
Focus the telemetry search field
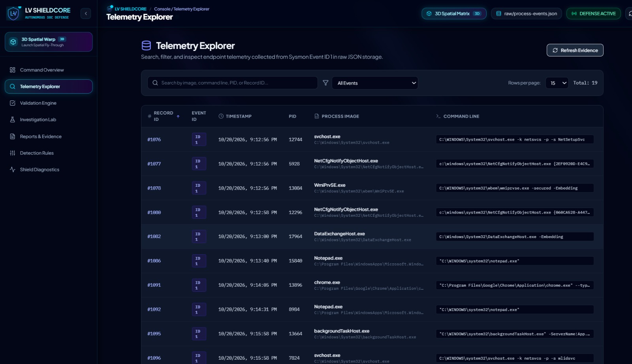coord(233,83)
